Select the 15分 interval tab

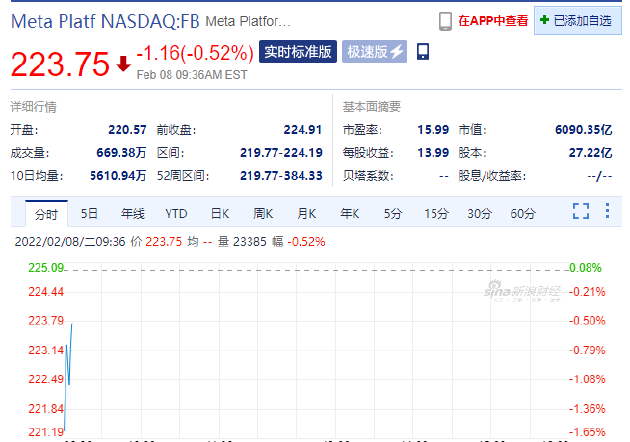point(436,213)
